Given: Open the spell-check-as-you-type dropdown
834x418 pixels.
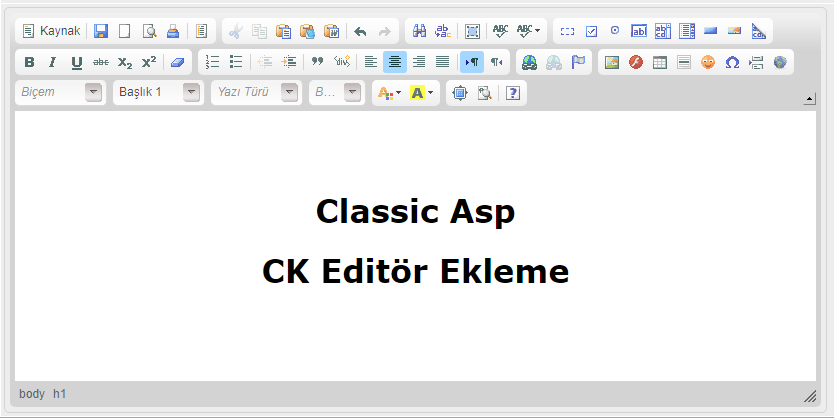Looking at the screenshot, I should pos(529,31).
